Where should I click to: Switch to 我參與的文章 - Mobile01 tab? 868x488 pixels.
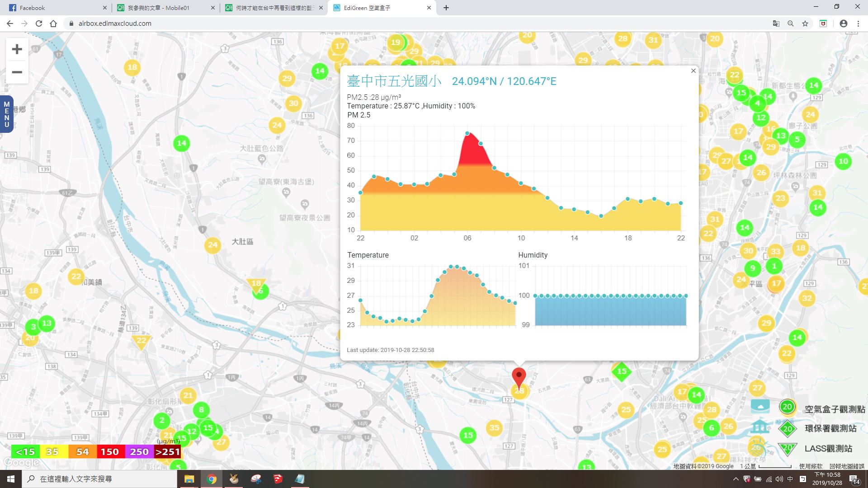tap(165, 8)
